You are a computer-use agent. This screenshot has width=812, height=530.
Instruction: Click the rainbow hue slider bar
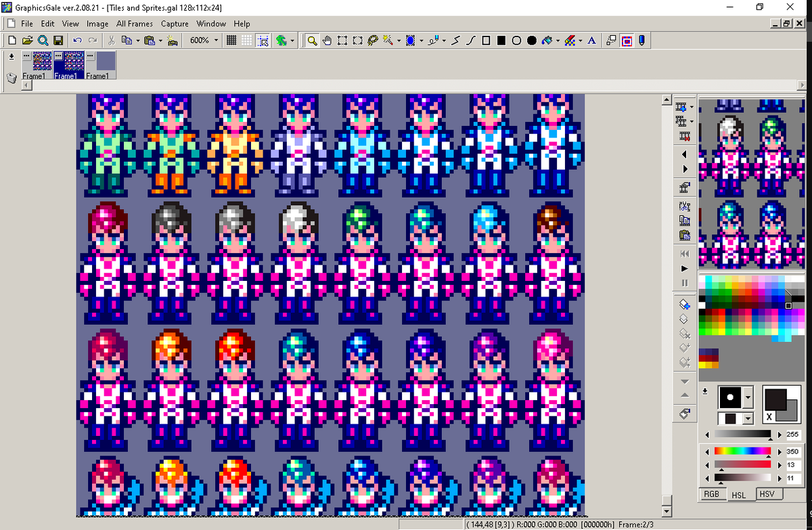(x=742, y=451)
